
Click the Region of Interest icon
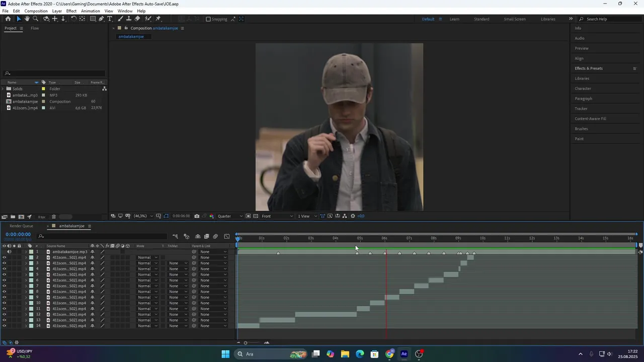click(x=248, y=216)
